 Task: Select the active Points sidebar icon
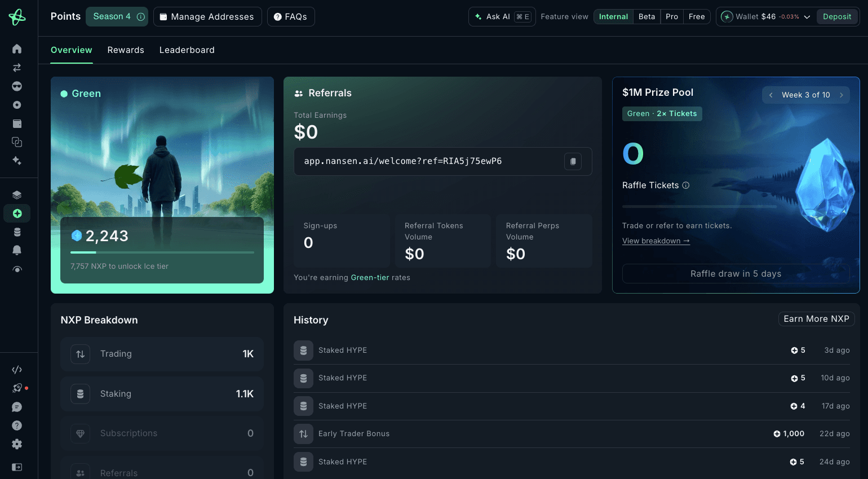click(17, 214)
